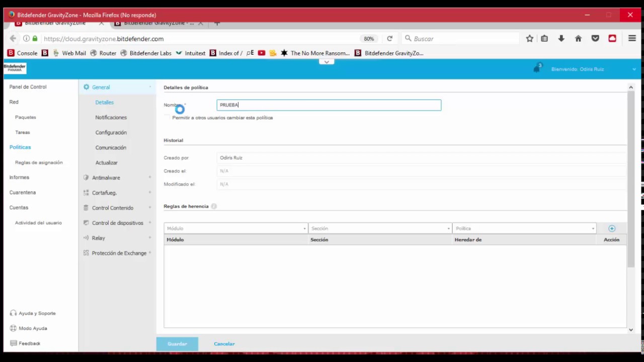
Task: Open the Bienvenido Odiris Ruiz user menu
Action: (x=593, y=69)
